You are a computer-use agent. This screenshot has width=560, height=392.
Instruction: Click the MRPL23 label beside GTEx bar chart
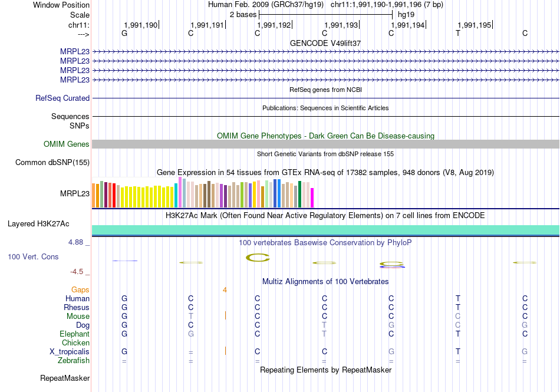pyautogui.click(x=75, y=193)
